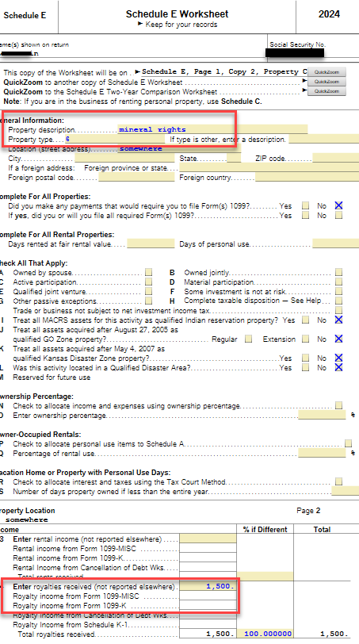359x644 pixels.
Task: Click the Property type field
Action: [115, 140]
